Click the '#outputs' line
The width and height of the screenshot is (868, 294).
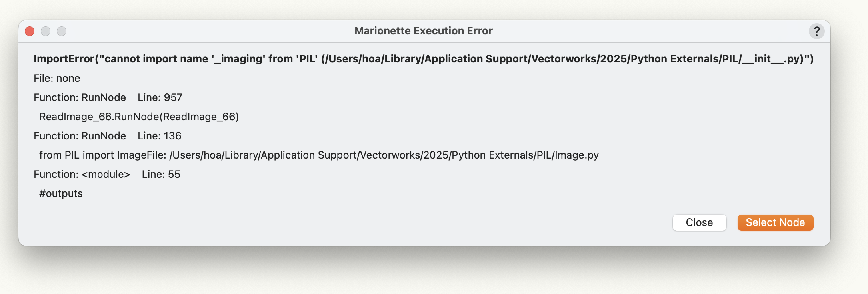click(61, 193)
